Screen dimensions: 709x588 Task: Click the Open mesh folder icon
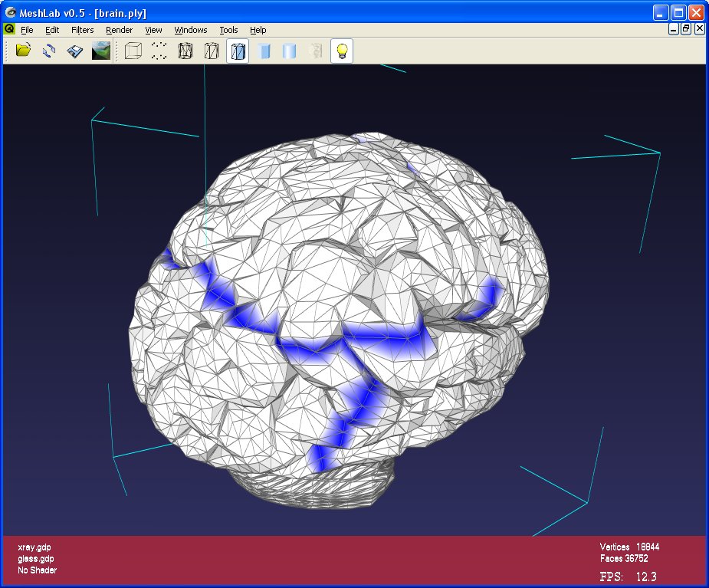[x=23, y=51]
